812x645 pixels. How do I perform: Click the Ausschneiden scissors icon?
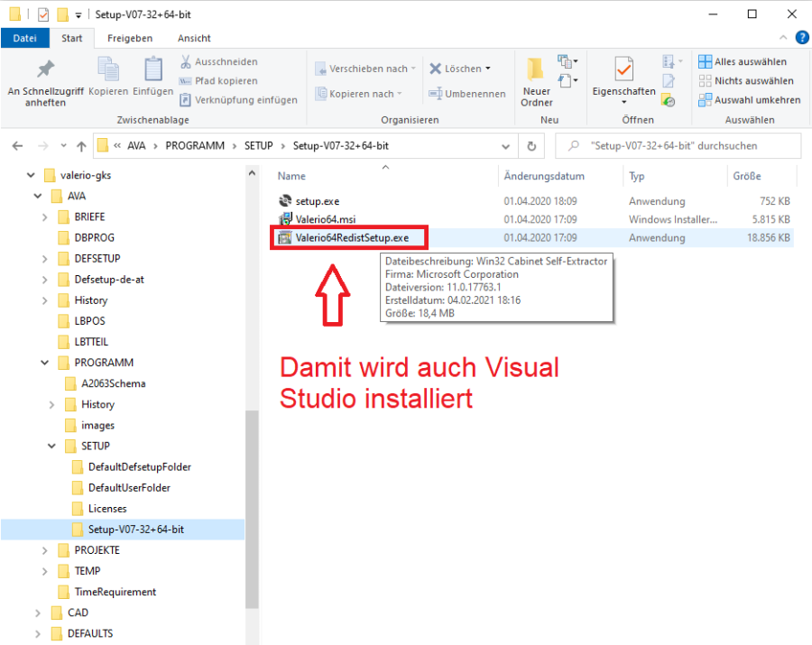tap(185, 62)
